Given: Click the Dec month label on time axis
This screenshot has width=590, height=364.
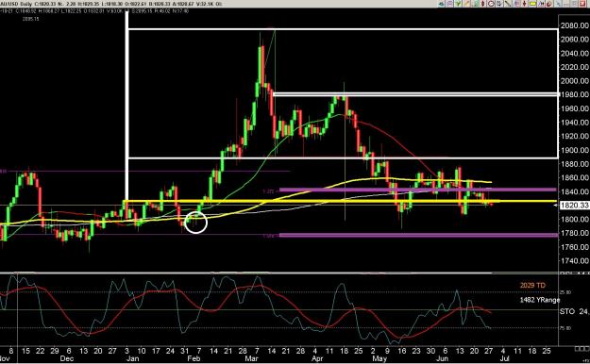Looking at the screenshot, I should pyautogui.click(x=68, y=358).
